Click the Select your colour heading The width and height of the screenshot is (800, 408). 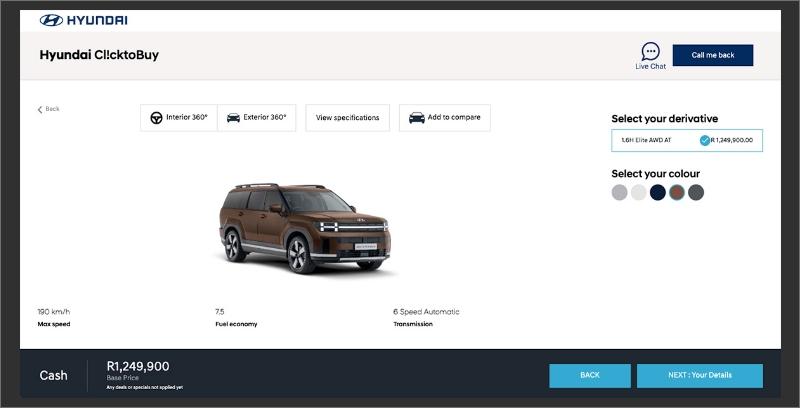click(x=656, y=174)
